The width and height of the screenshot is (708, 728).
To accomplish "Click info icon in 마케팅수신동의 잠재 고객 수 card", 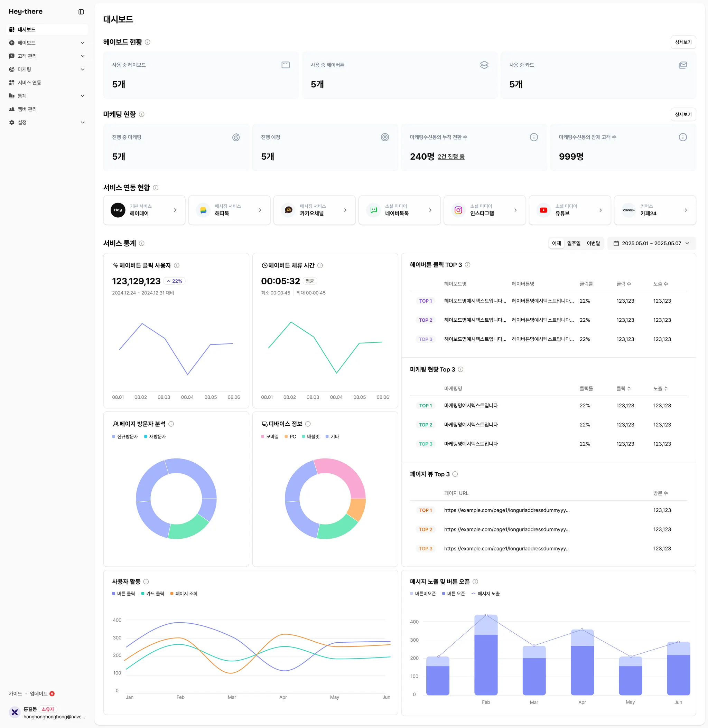I will click(682, 137).
